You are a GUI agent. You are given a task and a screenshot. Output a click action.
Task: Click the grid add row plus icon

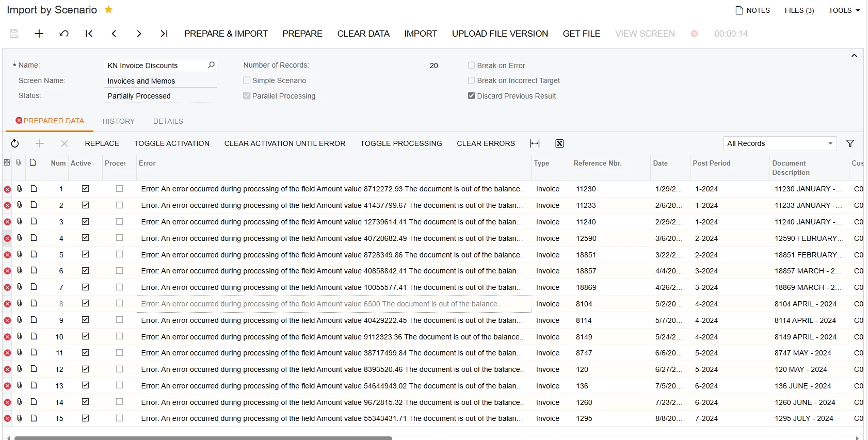click(x=40, y=143)
